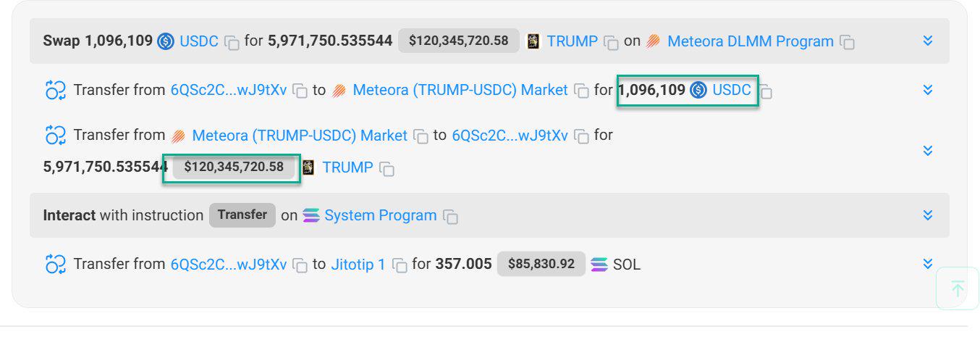The height and width of the screenshot is (345, 980).
Task: Expand the Jitotip SOL transfer row chevron
Action: 928,264
